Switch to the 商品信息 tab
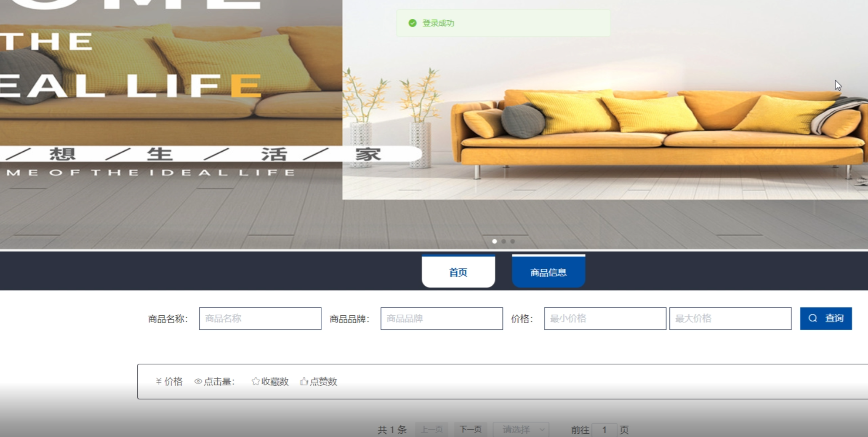This screenshot has width=868, height=437. click(x=548, y=272)
